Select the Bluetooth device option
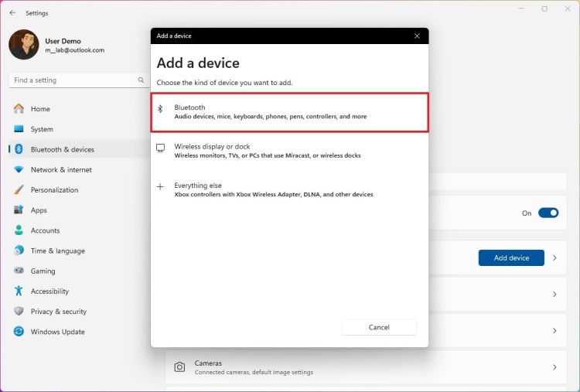 289,112
